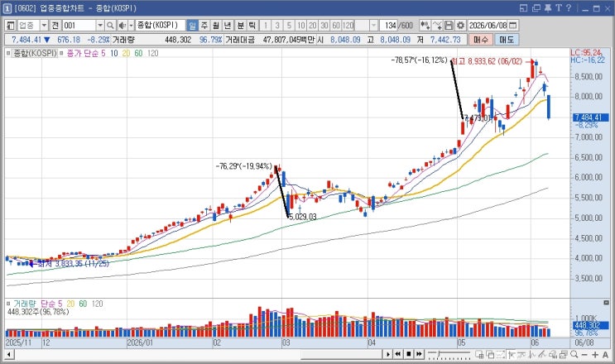Open the 001 code dropdown arrow
This screenshot has width=615, height=364.
[x=100, y=26]
